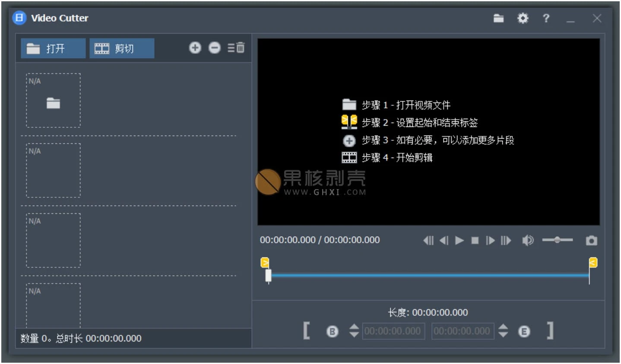This screenshot has height=364, width=621.
Task: Open the settings gear in the title bar
Action: (523, 18)
